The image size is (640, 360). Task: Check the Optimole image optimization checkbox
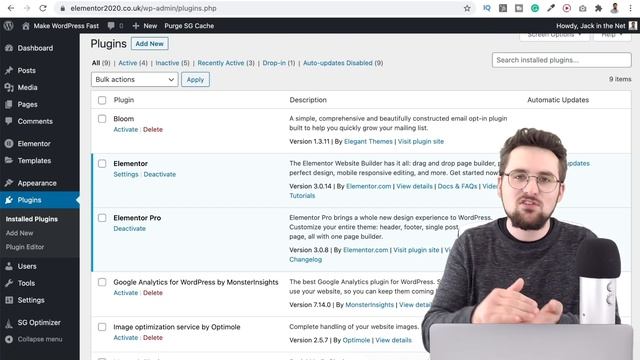pos(102,327)
